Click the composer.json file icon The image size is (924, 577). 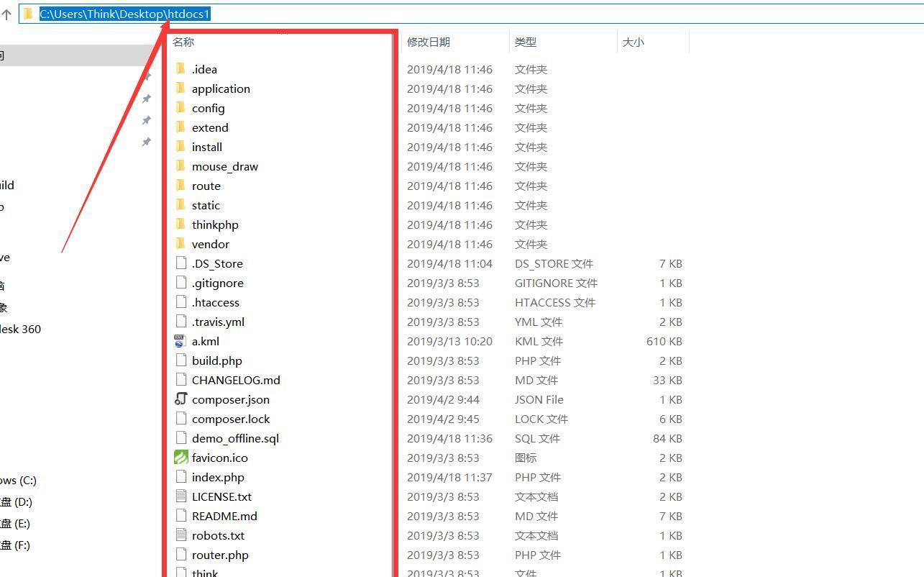[180, 399]
